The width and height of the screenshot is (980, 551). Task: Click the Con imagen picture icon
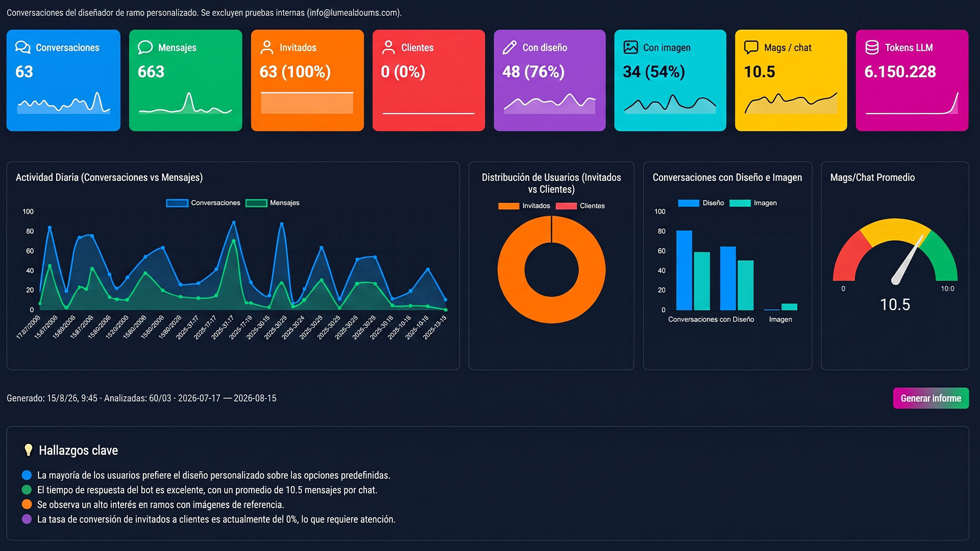(631, 47)
